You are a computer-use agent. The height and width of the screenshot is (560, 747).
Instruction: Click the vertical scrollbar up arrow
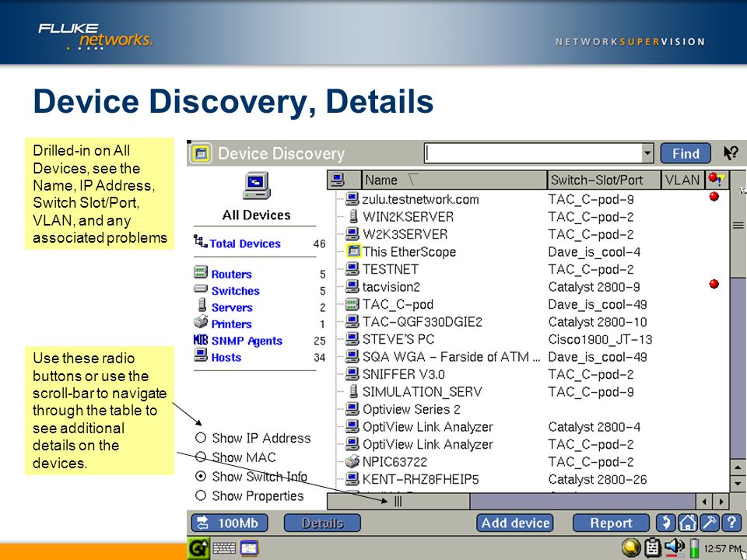(x=738, y=467)
